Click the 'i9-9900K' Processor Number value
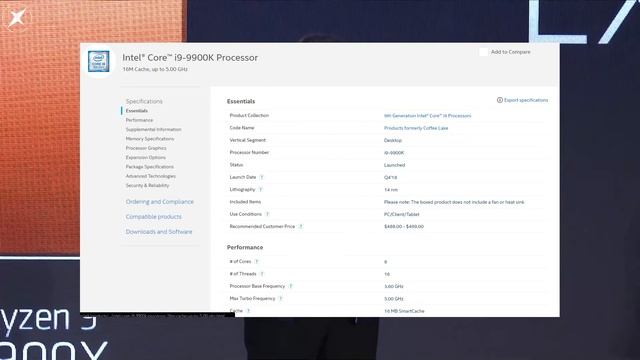The width and height of the screenshot is (640, 360). point(394,153)
